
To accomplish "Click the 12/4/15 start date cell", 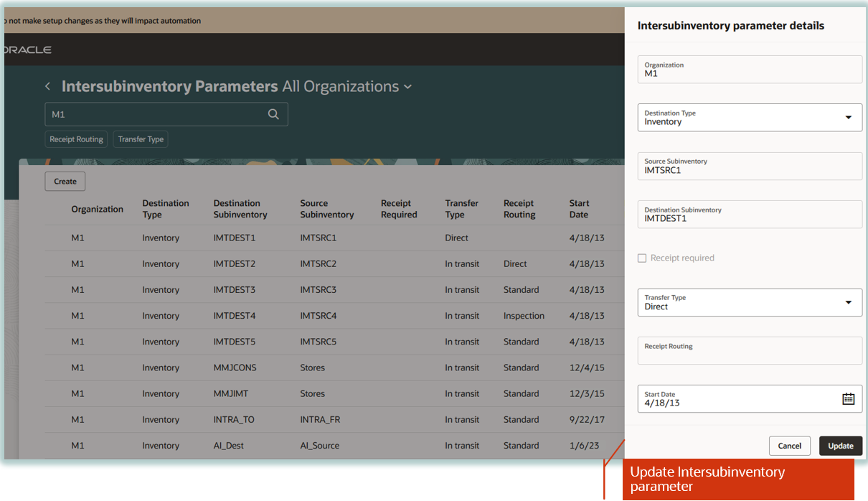I will (x=587, y=367).
